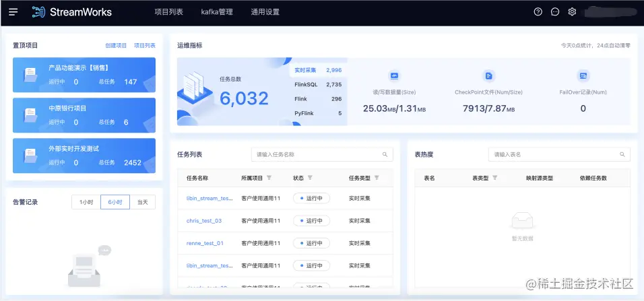Open the 中原银行项目 project card
644x301 pixels.
coord(84,115)
